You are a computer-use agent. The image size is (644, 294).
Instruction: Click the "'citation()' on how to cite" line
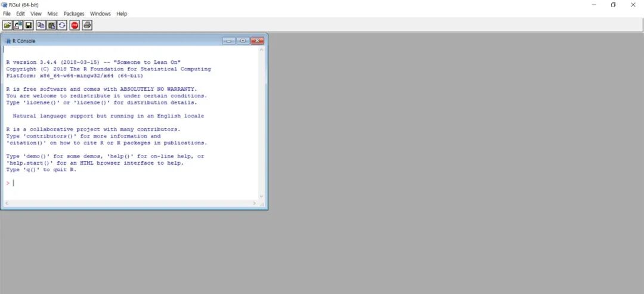[x=107, y=143]
